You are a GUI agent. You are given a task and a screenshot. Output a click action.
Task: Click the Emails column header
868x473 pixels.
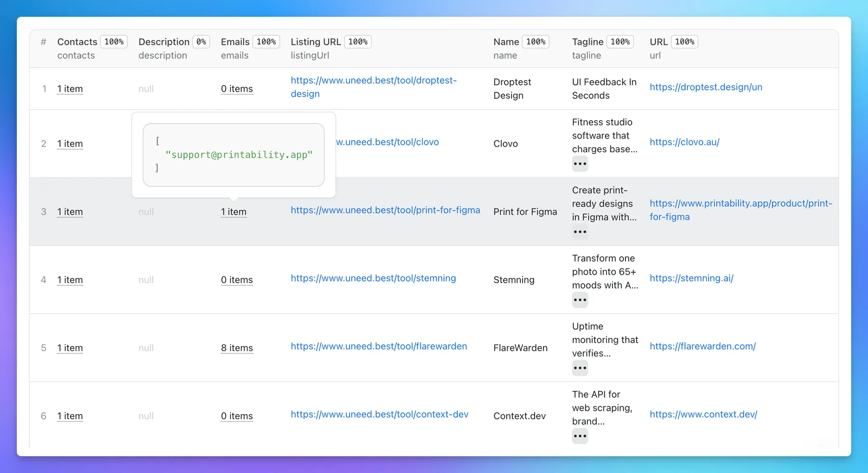235,42
